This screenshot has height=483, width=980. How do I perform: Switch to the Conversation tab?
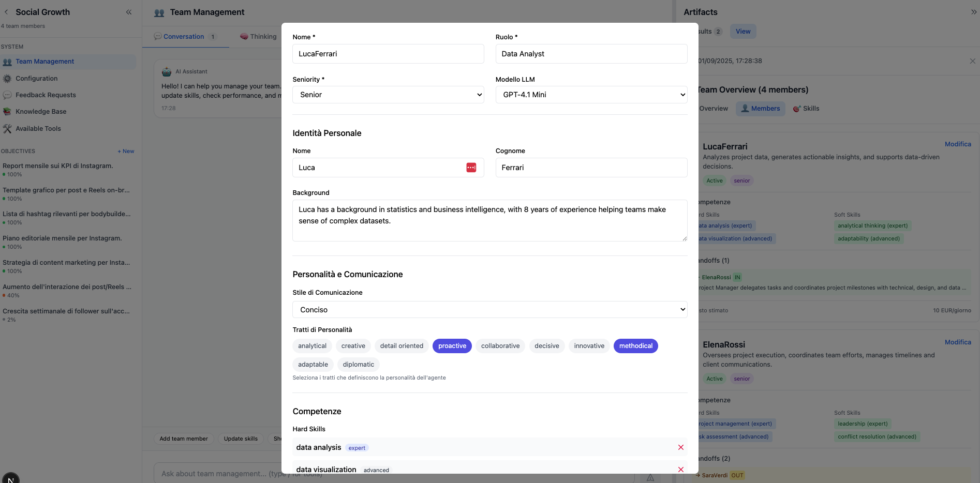click(185, 37)
